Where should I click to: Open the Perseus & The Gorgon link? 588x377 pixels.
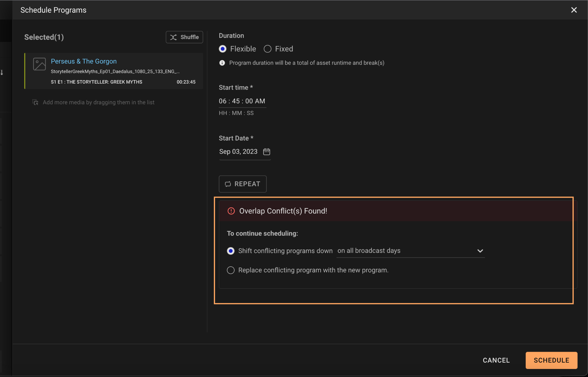click(84, 61)
